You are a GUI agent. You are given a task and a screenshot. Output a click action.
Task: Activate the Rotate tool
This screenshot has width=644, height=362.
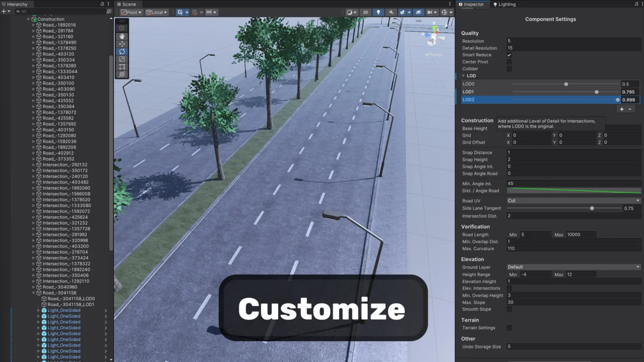pos(122,51)
